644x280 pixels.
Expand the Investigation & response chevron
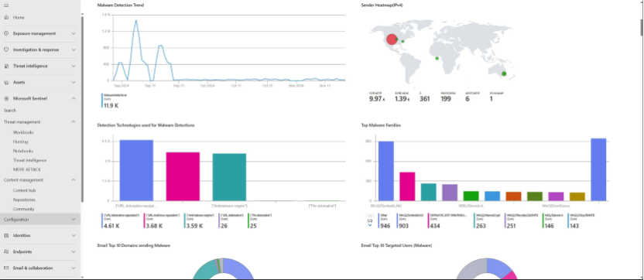74,50
